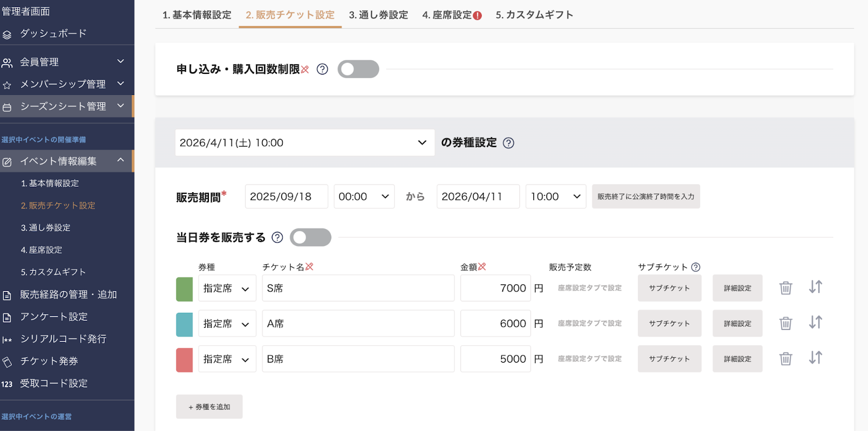This screenshot has height=431, width=868.
Task: Enable the 申し込み・購入回数制限 toggle
Action: (x=358, y=69)
